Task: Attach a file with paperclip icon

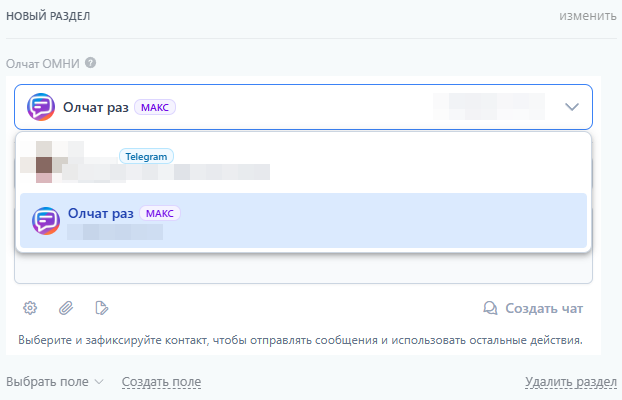Action: click(66, 308)
